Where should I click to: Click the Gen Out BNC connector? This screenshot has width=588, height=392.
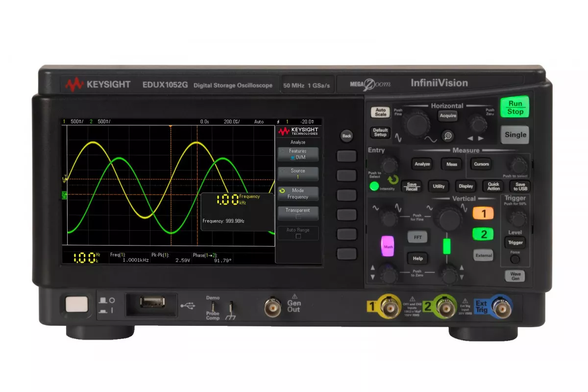271,307
